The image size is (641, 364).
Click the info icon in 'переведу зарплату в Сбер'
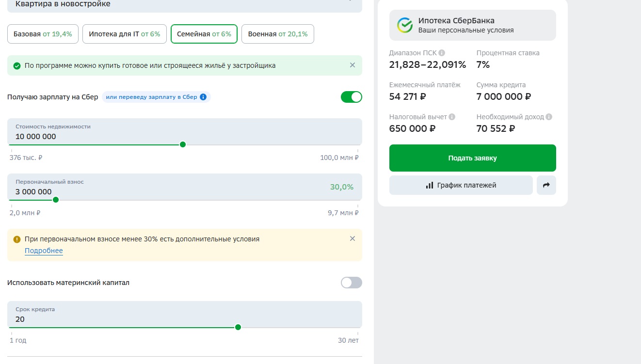tap(203, 97)
